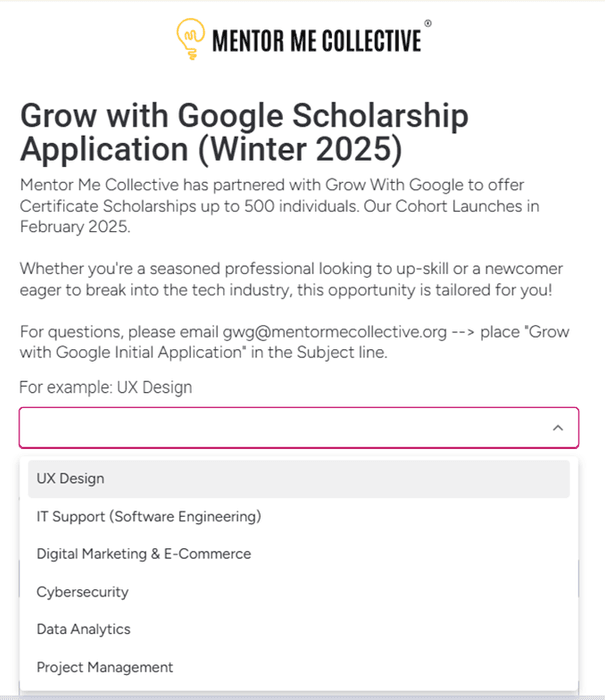
Task: Pick Digital Marketing & E-Commerce option
Action: pos(299,554)
